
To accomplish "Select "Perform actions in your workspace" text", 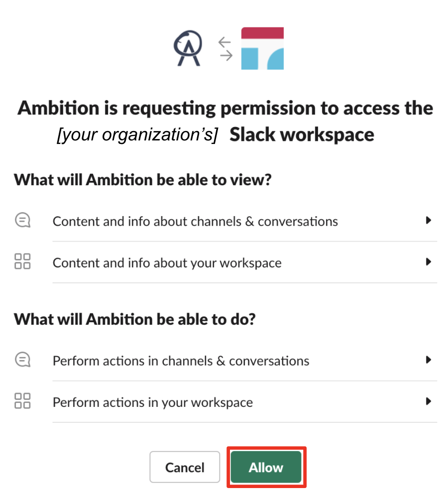I will pos(152,402).
